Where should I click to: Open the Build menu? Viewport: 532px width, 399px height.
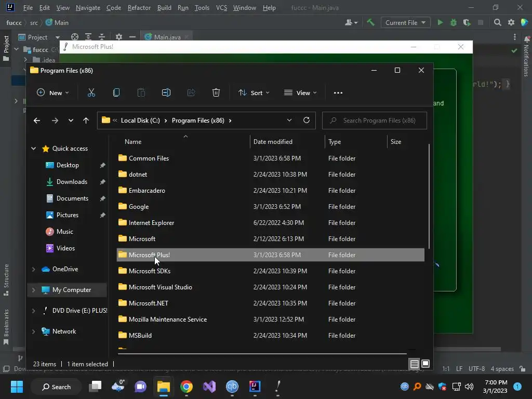[x=164, y=7]
